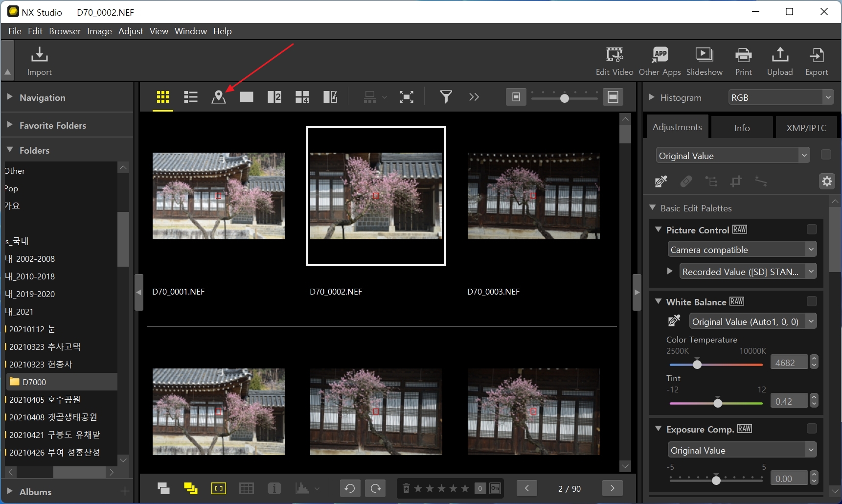Enter full screen view

pyautogui.click(x=406, y=97)
